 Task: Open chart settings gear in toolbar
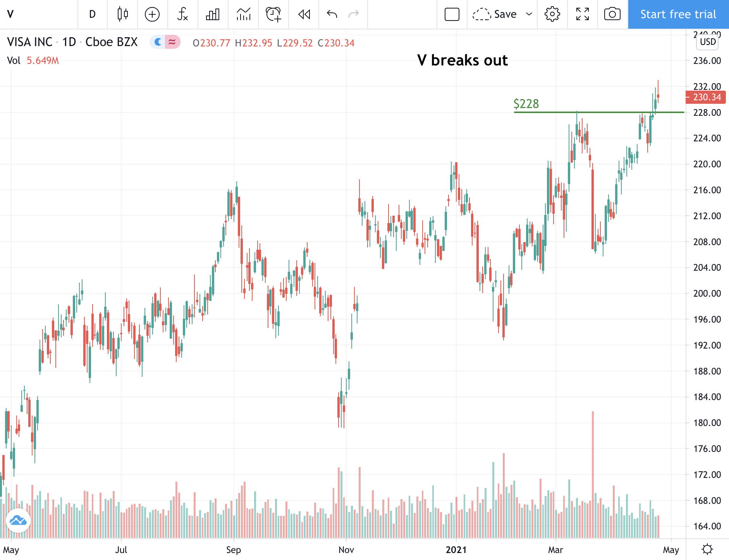point(552,14)
